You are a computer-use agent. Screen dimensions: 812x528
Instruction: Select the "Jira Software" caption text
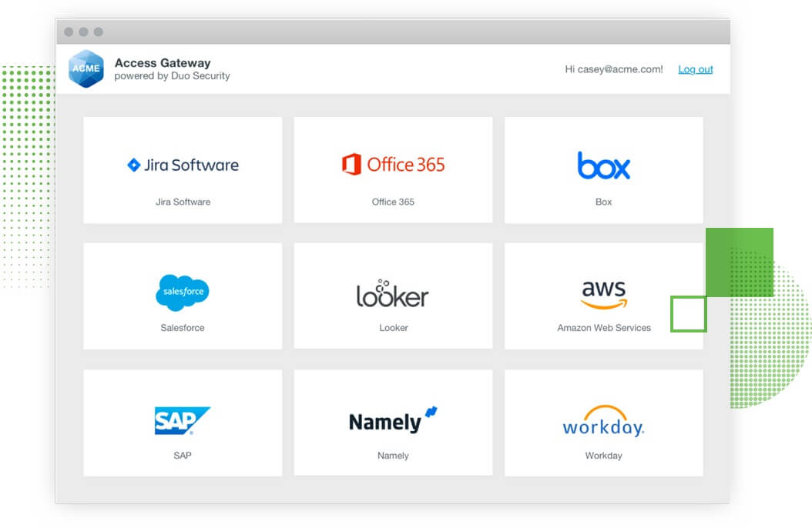(x=183, y=202)
